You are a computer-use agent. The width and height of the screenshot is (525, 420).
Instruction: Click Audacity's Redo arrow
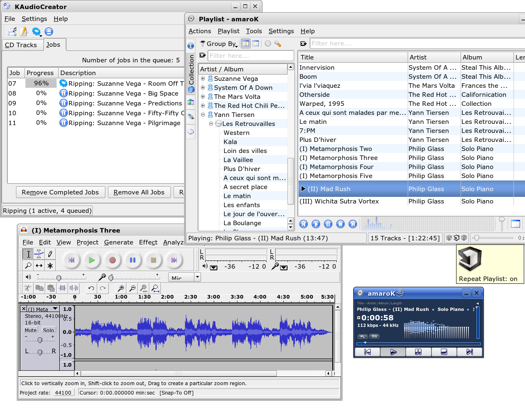point(103,288)
